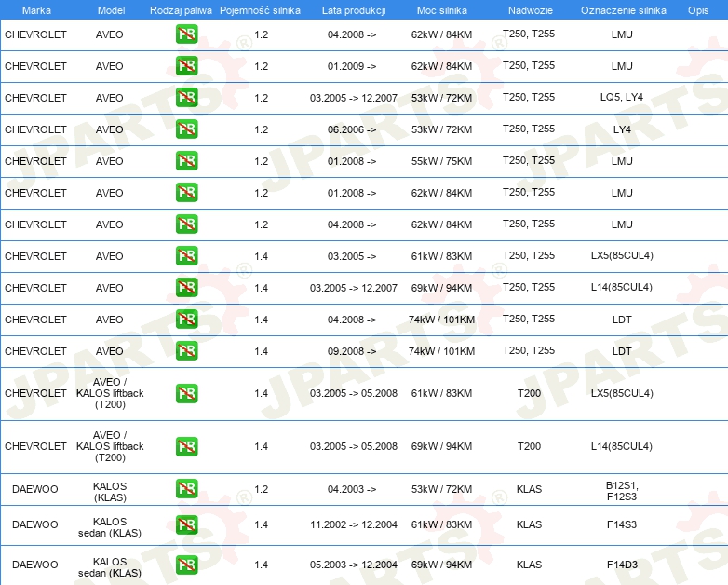Click fuel icon in T200 69kW / 94KM row
728x585 pixels.
(x=186, y=446)
